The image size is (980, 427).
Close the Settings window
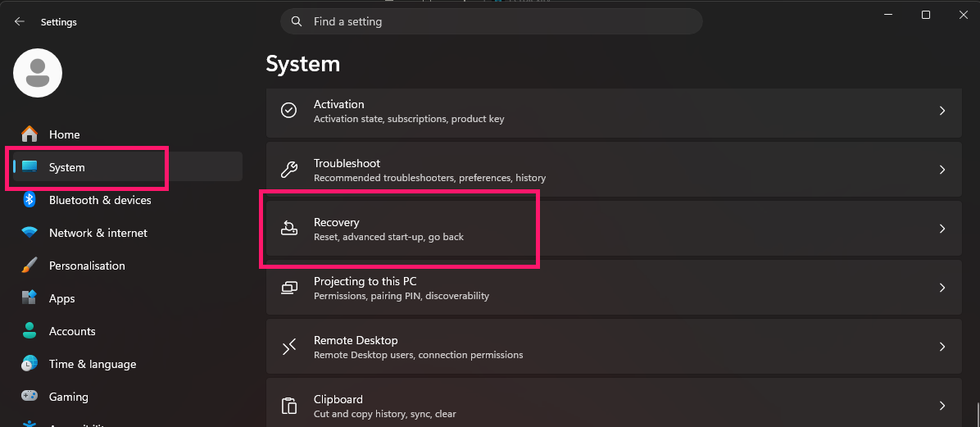[963, 15]
